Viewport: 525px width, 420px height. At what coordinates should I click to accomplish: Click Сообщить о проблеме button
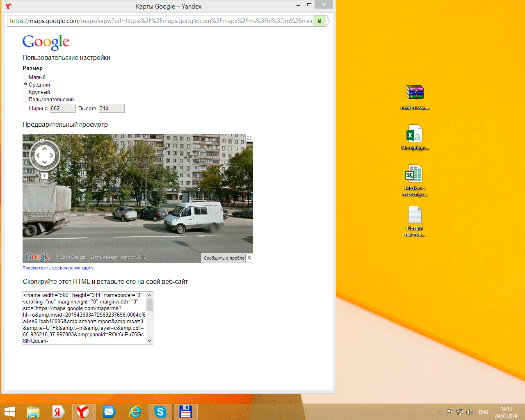tap(224, 258)
